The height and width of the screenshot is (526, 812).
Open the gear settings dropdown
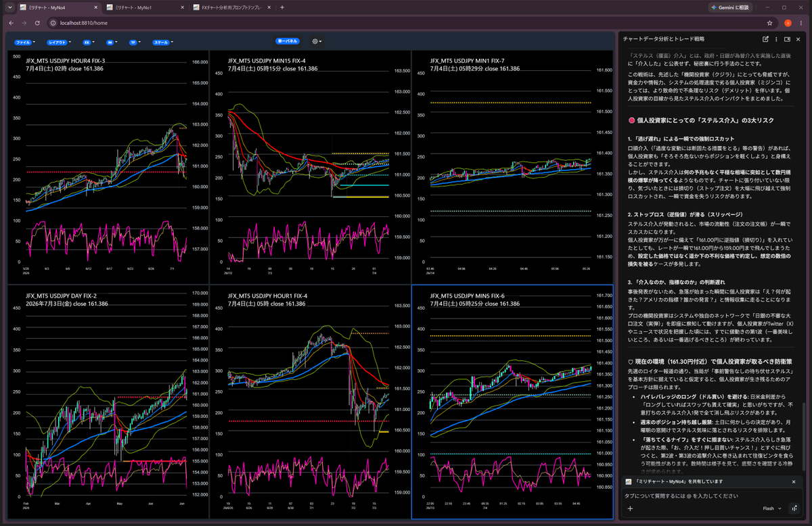[x=317, y=41]
